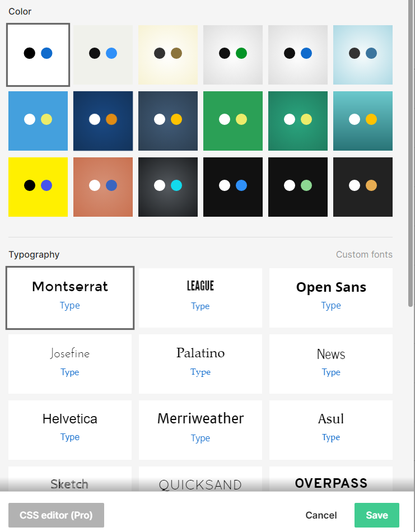Click the vertical scrollbar thumb
Viewport: 415px width, 532px height.
[411, 153]
